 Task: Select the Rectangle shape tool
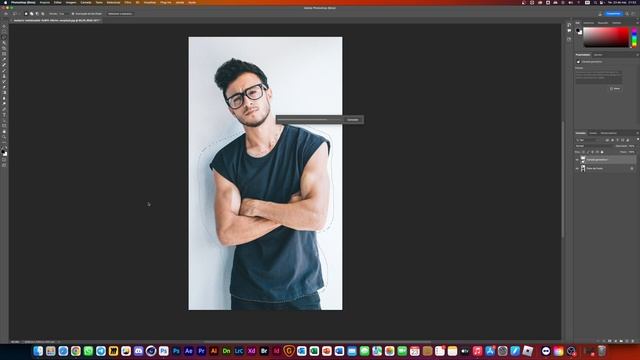click(x=4, y=126)
